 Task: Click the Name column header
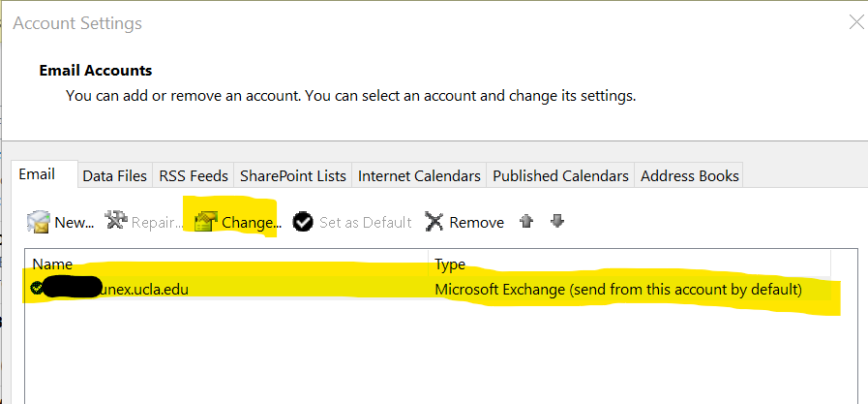[52, 264]
